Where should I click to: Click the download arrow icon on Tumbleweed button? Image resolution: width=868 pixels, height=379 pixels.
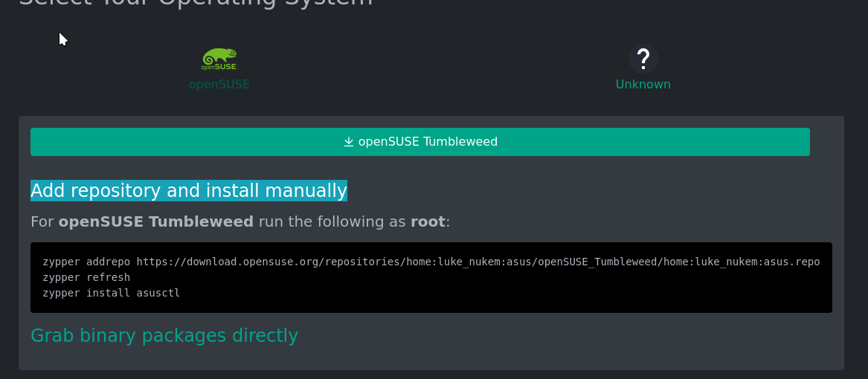[348, 142]
